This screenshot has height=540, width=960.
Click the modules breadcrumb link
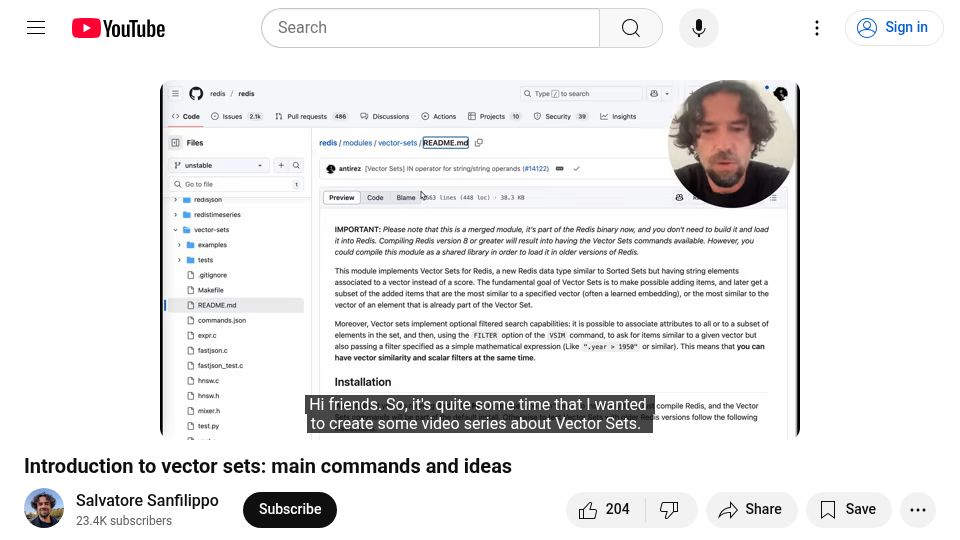click(x=358, y=143)
